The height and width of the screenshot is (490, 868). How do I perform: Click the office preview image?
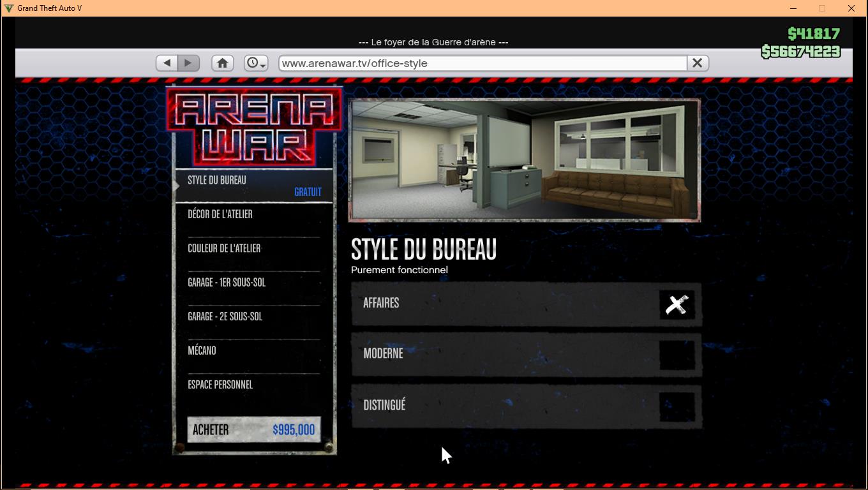(x=525, y=160)
